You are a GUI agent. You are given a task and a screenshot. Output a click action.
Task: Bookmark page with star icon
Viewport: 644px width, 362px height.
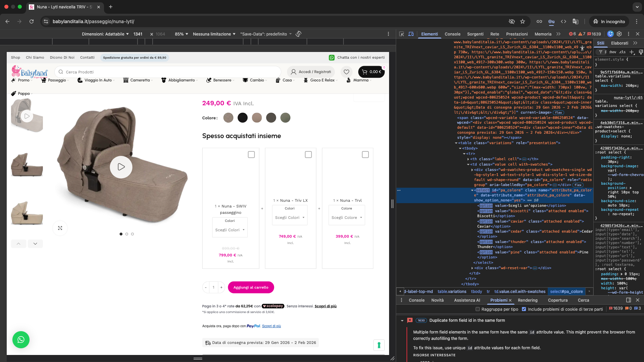523,21
